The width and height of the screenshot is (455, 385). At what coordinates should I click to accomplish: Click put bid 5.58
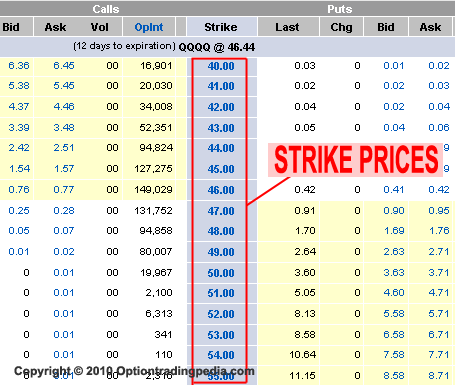[394, 314]
